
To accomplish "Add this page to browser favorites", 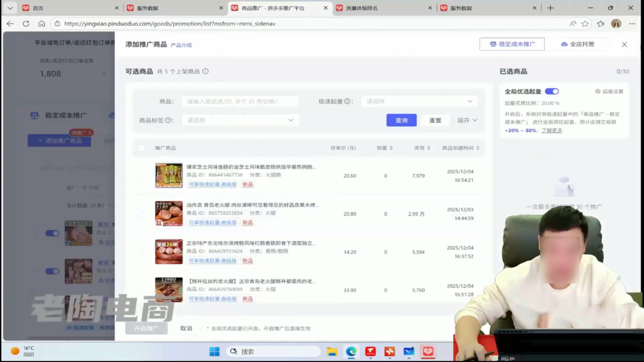I will 585,24.
